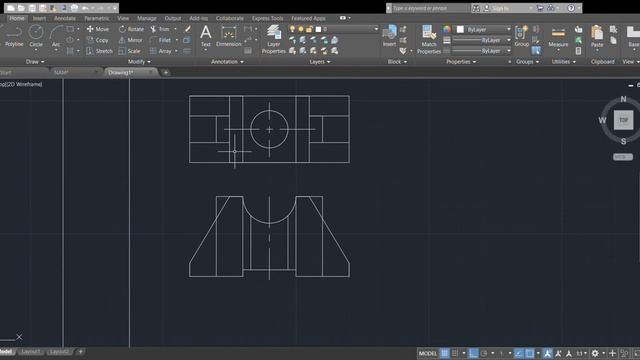Click the Insert block tool
This screenshot has width=640, height=360.
[x=389, y=36]
